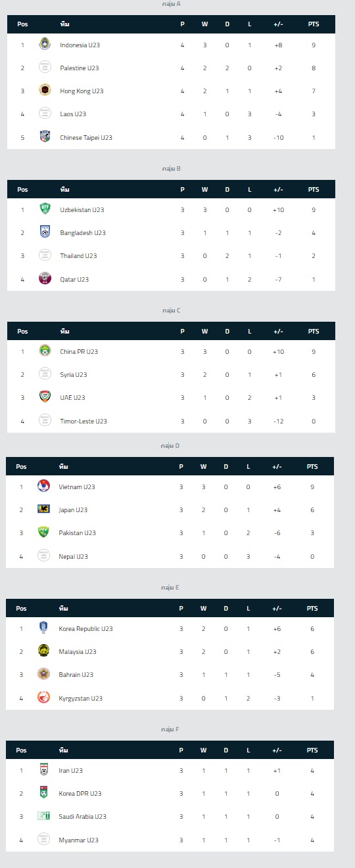355x868 pixels.
Task: Click the Uzbekistan U23 green crest
Action: [x=45, y=209]
